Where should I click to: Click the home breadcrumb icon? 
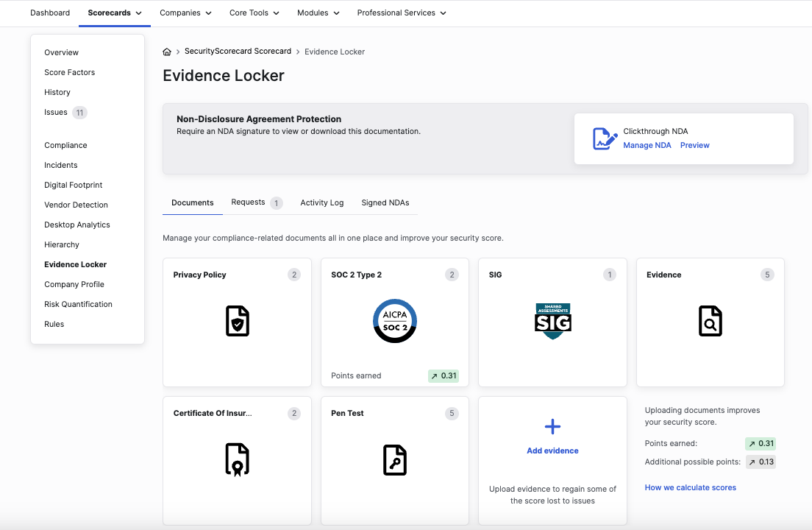[167, 52]
